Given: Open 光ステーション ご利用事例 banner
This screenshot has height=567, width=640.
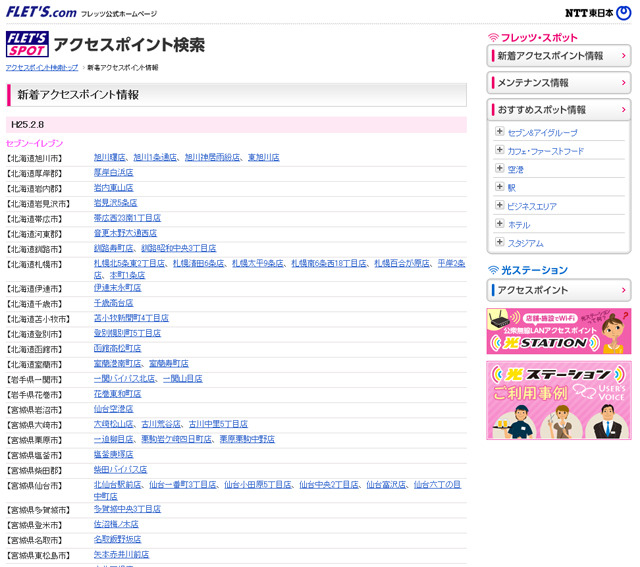Looking at the screenshot, I should click(x=559, y=400).
